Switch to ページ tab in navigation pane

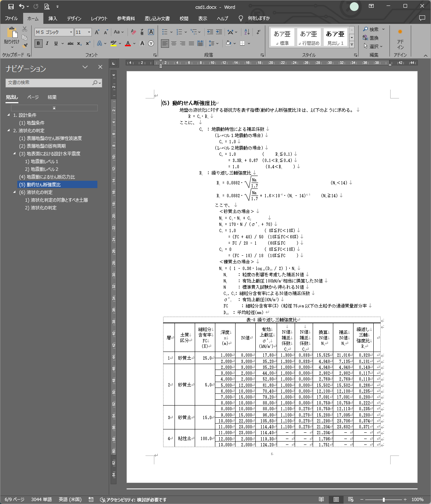tap(33, 97)
